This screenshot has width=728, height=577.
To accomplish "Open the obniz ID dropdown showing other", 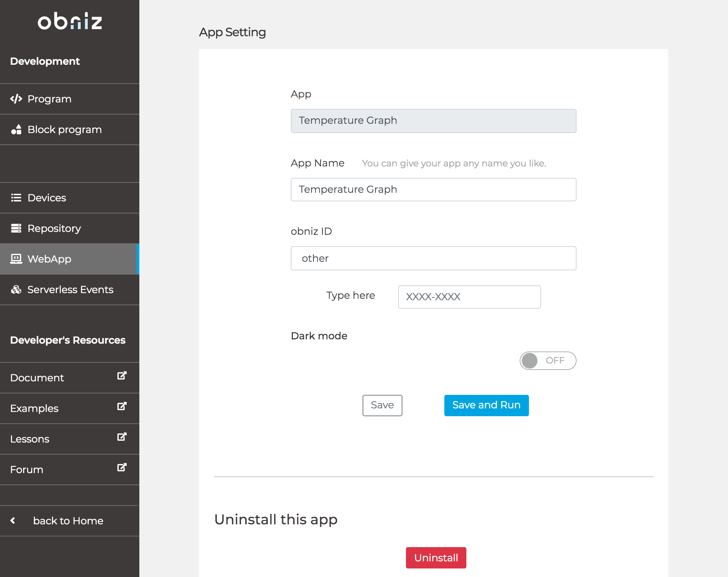I will tap(433, 258).
